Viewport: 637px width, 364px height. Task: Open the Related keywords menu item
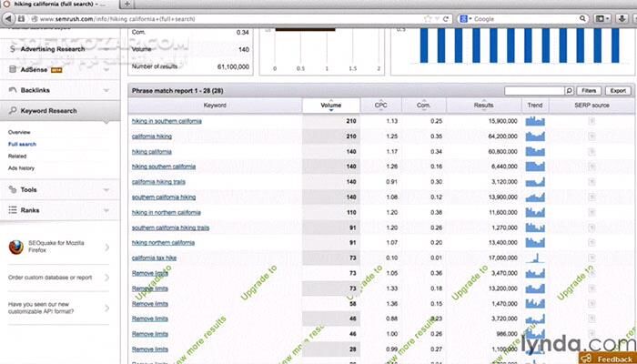click(x=17, y=157)
